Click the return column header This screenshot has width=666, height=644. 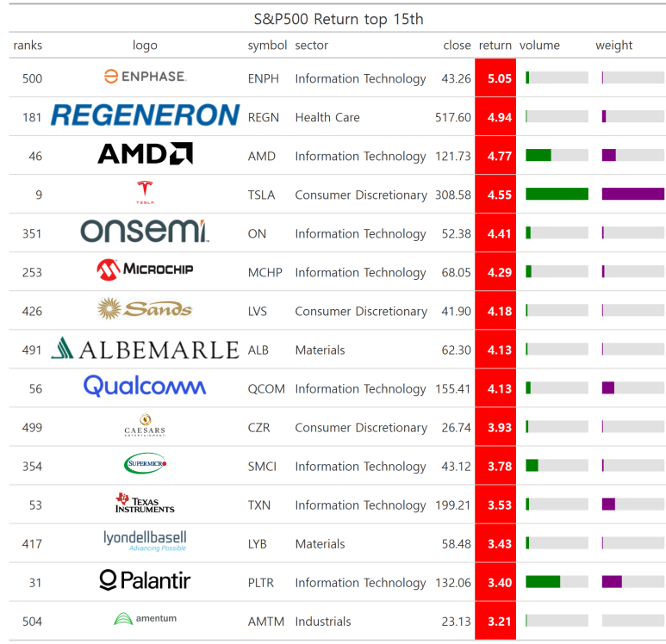click(495, 45)
